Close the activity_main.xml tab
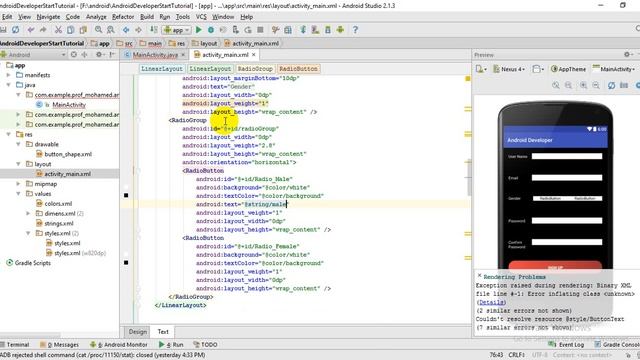Screen dimensions: 640x360 pyautogui.click(x=254, y=55)
